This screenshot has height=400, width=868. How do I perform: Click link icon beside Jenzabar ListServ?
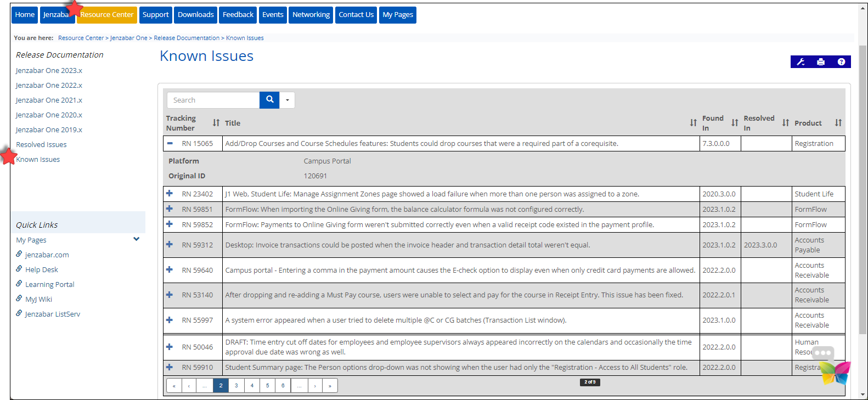coord(19,313)
